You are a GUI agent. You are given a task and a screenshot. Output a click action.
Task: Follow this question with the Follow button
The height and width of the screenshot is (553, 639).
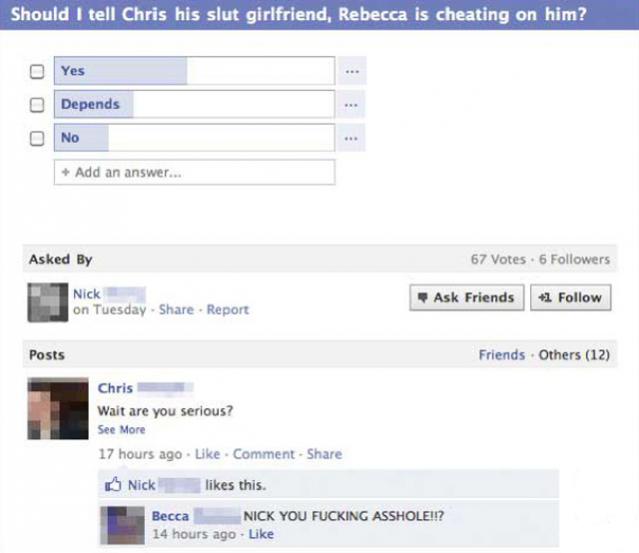click(571, 297)
